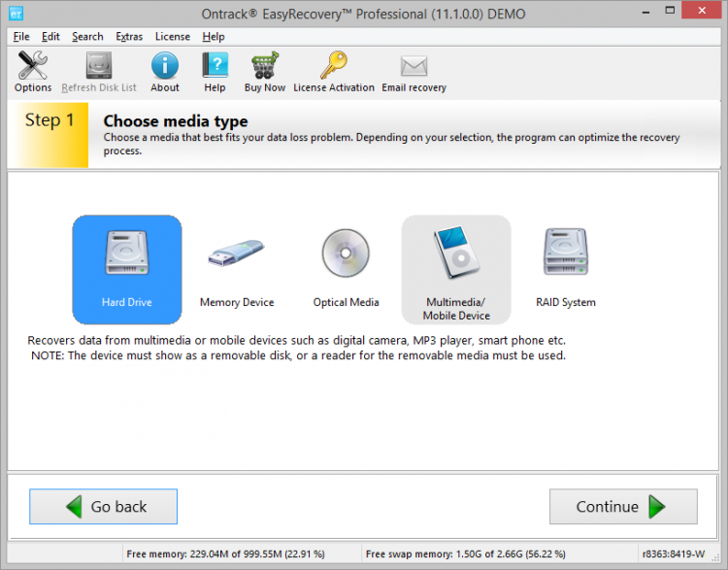728x570 pixels.
Task: Click the NOTE about removable disk text
Action: 298,355
